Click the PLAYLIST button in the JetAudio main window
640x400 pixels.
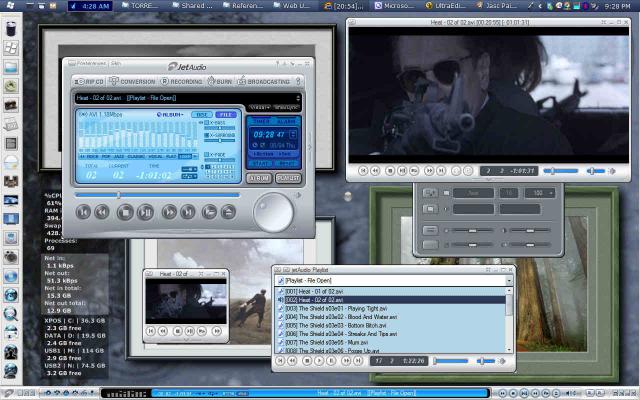pos(288,178)
